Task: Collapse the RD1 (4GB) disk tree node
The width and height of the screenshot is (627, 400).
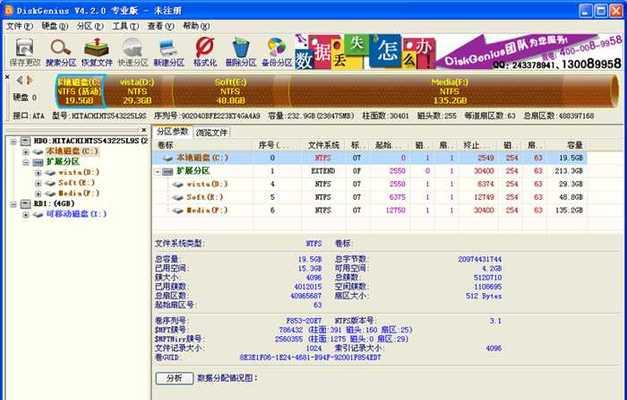Action: click(13, 204)
